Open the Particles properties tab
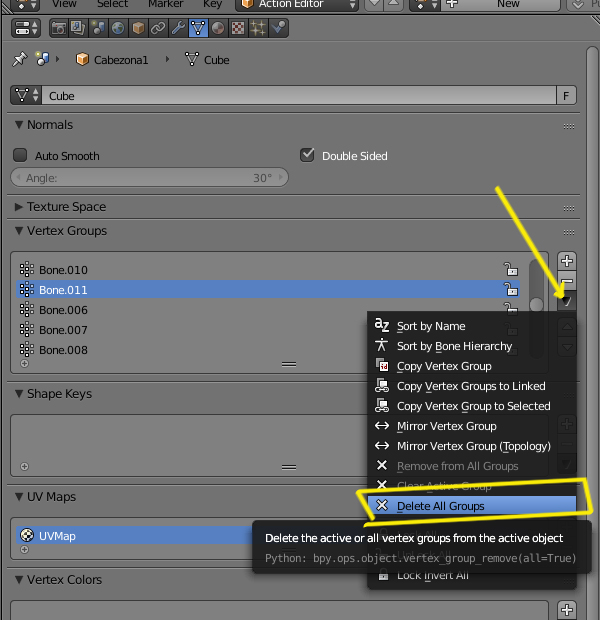The height and width of the screenshot is (620, 600). pyautogui.click(x=258, y=28)
